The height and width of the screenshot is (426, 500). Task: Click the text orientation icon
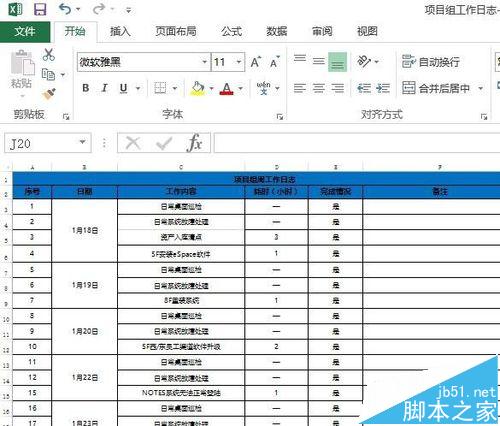tap(364, 61)
